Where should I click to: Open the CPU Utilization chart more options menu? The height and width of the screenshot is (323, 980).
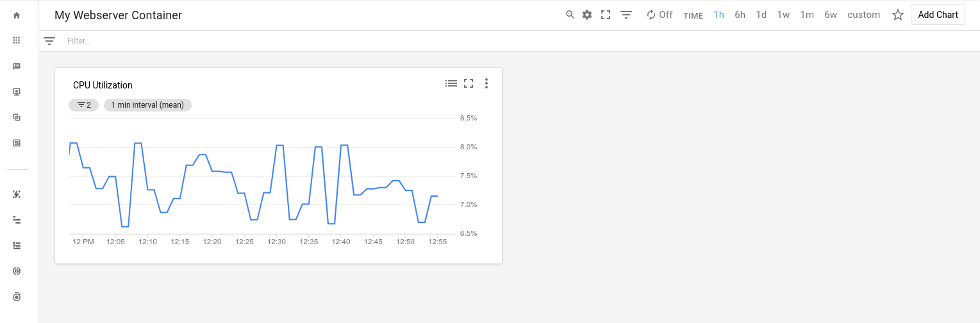coord(486,83)
